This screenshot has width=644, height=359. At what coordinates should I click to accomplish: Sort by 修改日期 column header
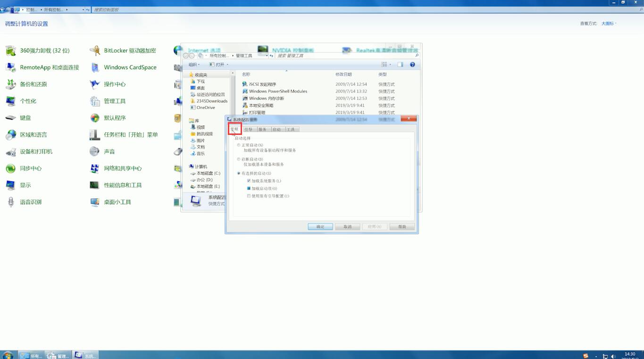343,75
